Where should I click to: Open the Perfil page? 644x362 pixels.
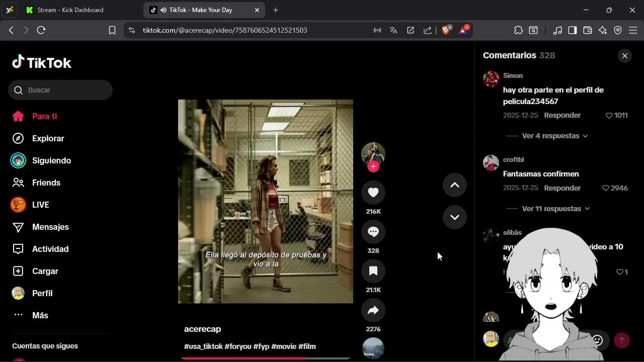(x=32, y=293)
